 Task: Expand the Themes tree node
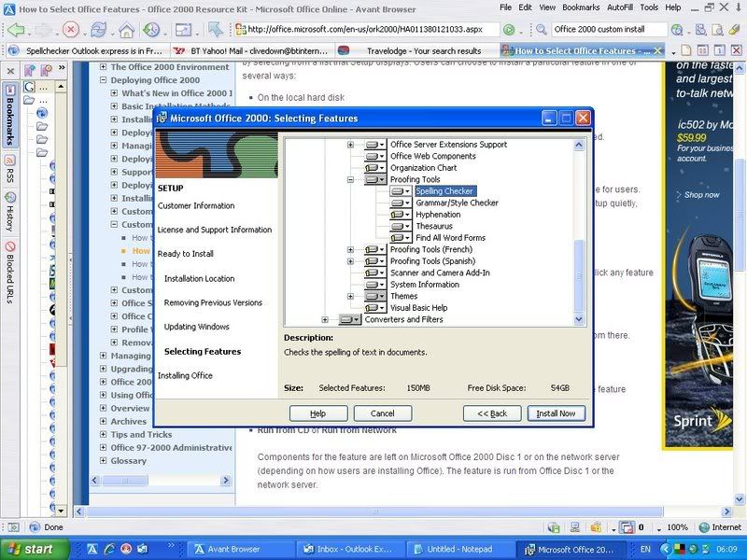[351, 296]
